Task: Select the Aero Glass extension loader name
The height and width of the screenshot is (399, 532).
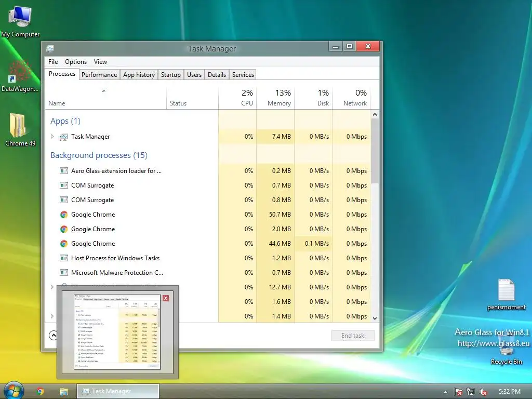Action: [116, 170]
